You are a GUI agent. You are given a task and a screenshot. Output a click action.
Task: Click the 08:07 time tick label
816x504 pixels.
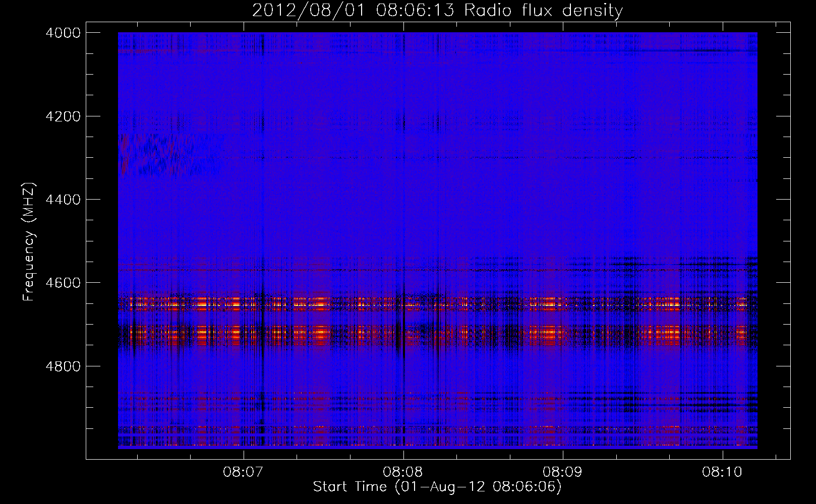coord(244,472)
